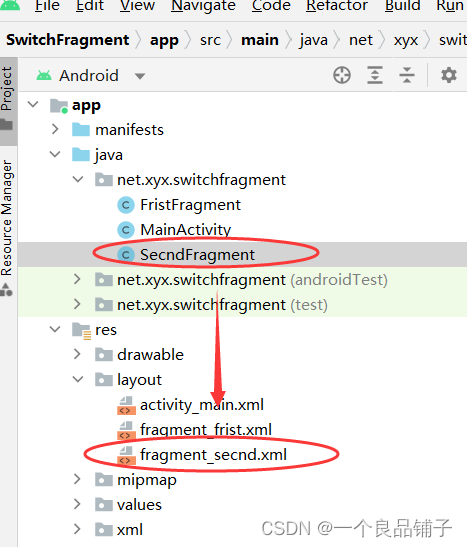The height and width of the screenshot is (547, 467).
Task: Click the fragment_frist.xml file icon
Action: pyautogui.click(x=126, y=430)
